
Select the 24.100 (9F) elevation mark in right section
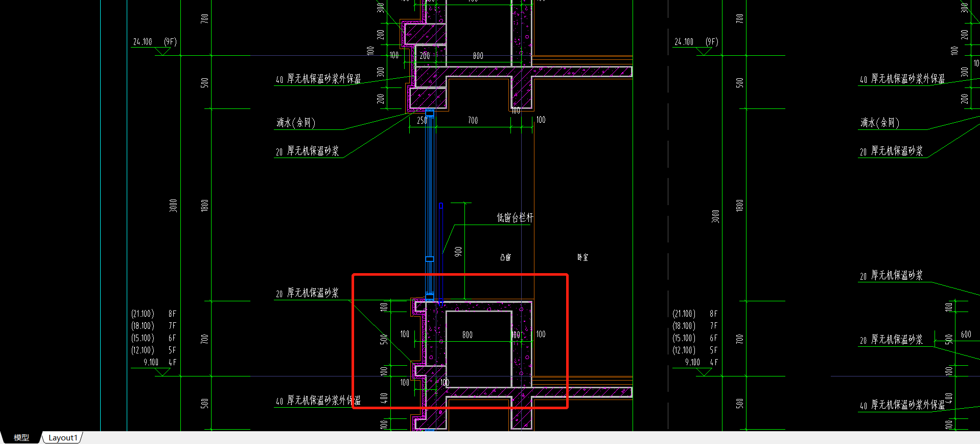point(696,42)
